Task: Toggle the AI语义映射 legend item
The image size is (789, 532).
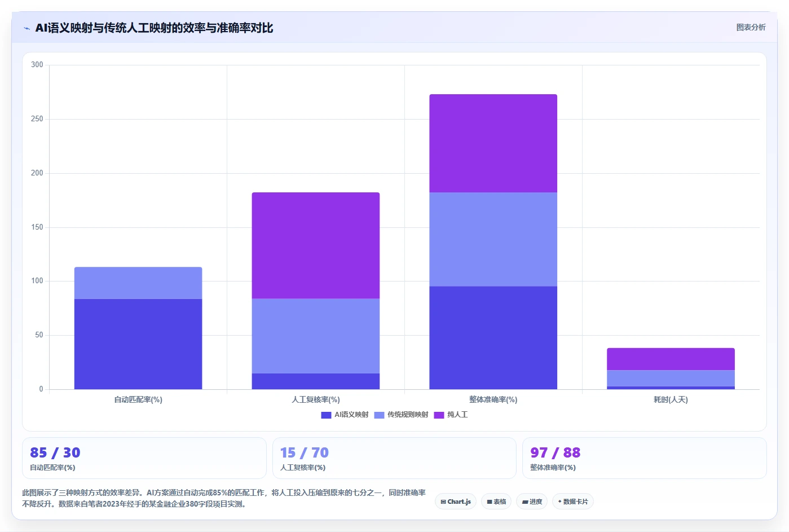Action: pos(345,415)
